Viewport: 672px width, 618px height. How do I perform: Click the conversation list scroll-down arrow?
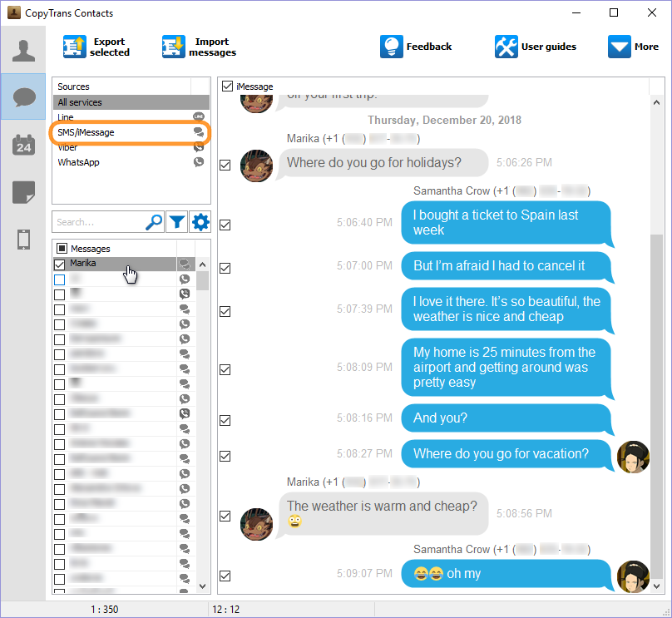point(203,586)
